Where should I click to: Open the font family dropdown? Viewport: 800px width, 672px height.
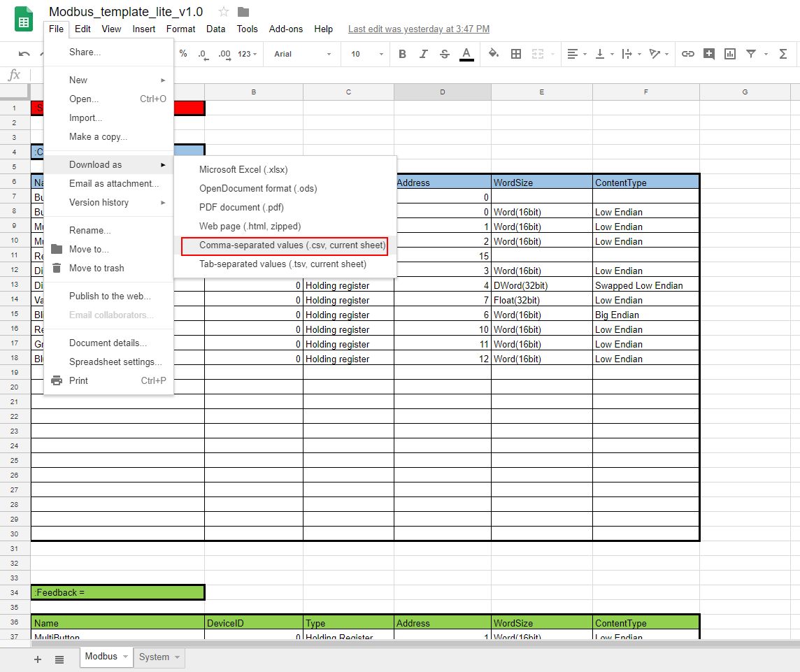click(301, 54)
